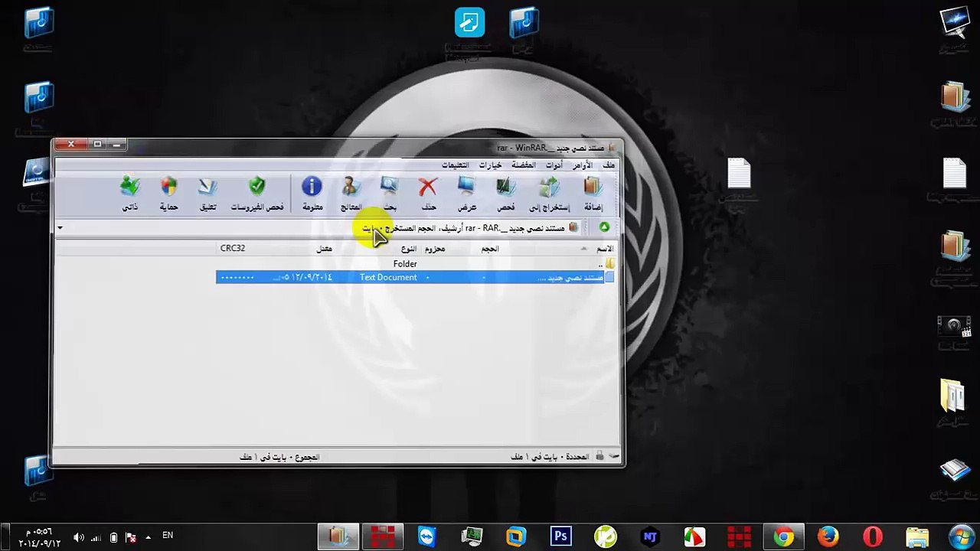Sort by معدل (Modified) column header
980x551 pixels.
pyautogui.click(x=325, y=249)
